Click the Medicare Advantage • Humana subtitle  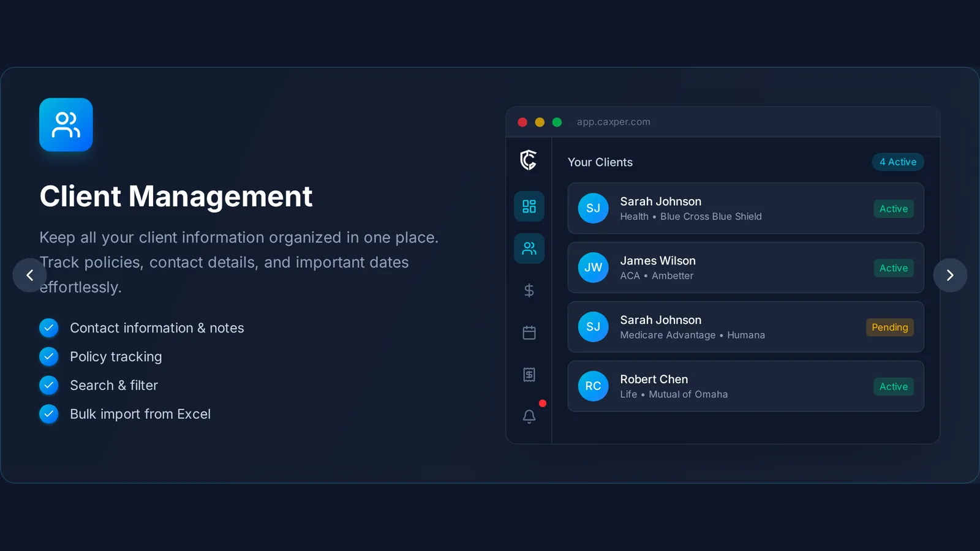pos(693,335)
